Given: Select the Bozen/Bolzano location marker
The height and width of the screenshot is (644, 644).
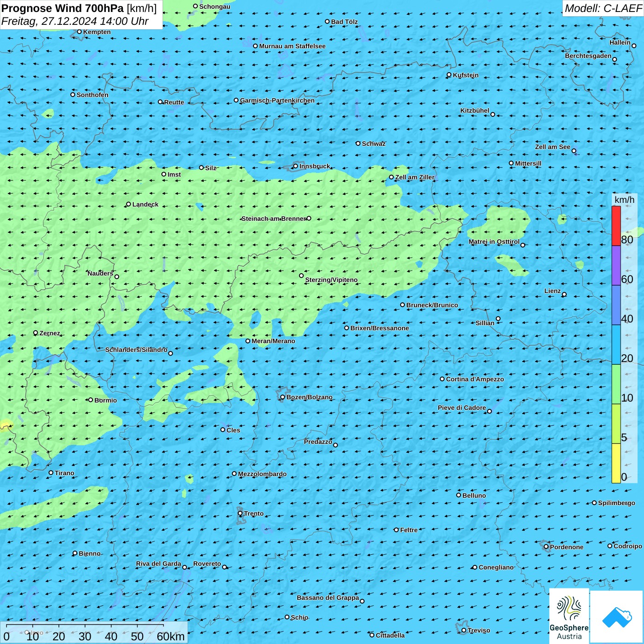Looking at the screenshot, I should [x=282, y=397].
